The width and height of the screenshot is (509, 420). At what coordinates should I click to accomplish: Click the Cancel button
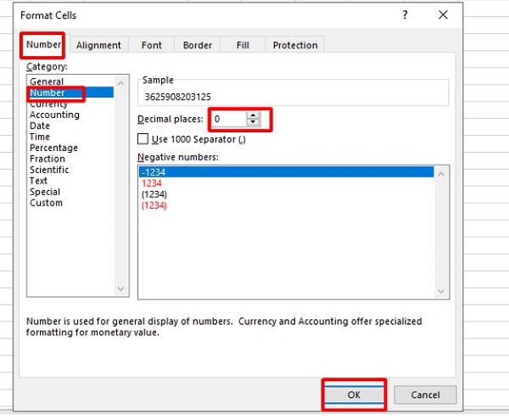click(425, 395)
